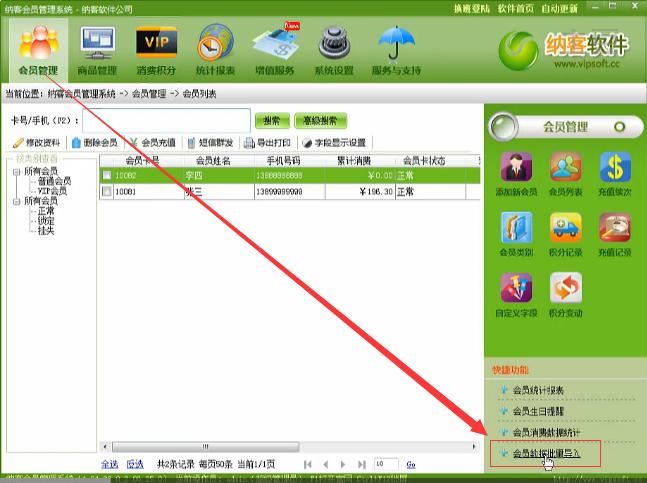Screen dimensions: 647x483
Task: Open the 会员类别 icon
Action: 516,234
